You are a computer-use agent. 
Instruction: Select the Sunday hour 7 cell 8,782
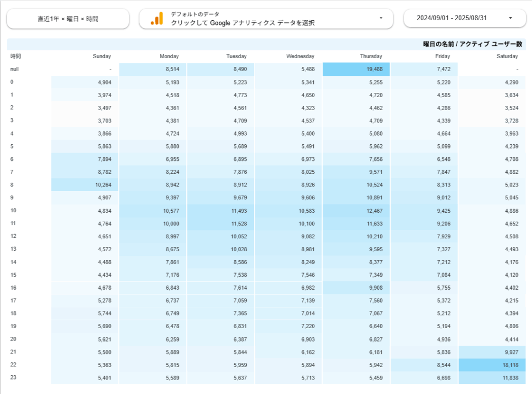[85, 172]
